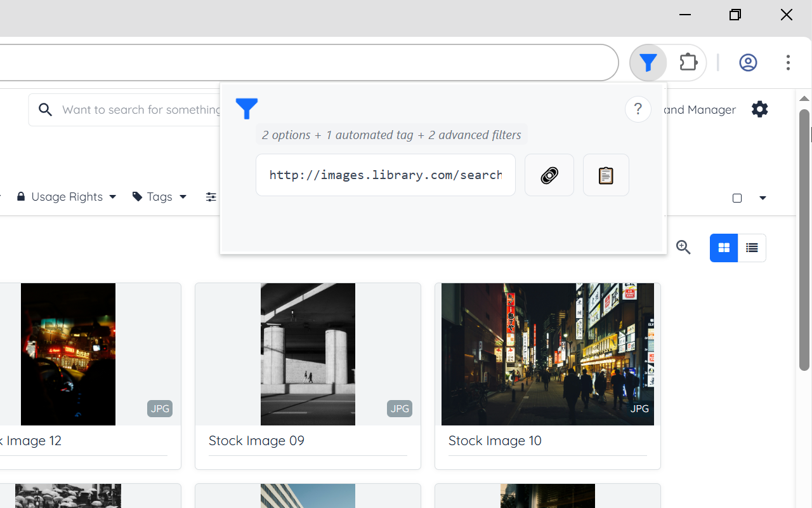
Task: Tick the select-all checkbox
Action: pyautogui.click(x=737, y=198)
